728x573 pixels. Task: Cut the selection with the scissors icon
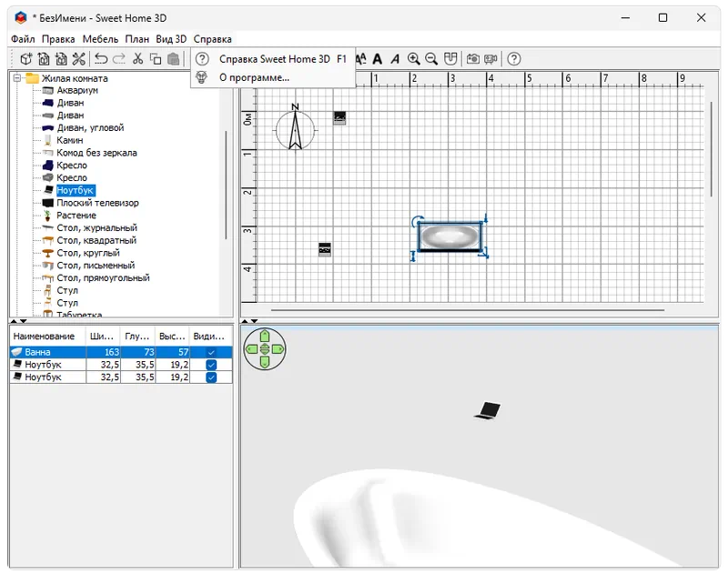137,59
